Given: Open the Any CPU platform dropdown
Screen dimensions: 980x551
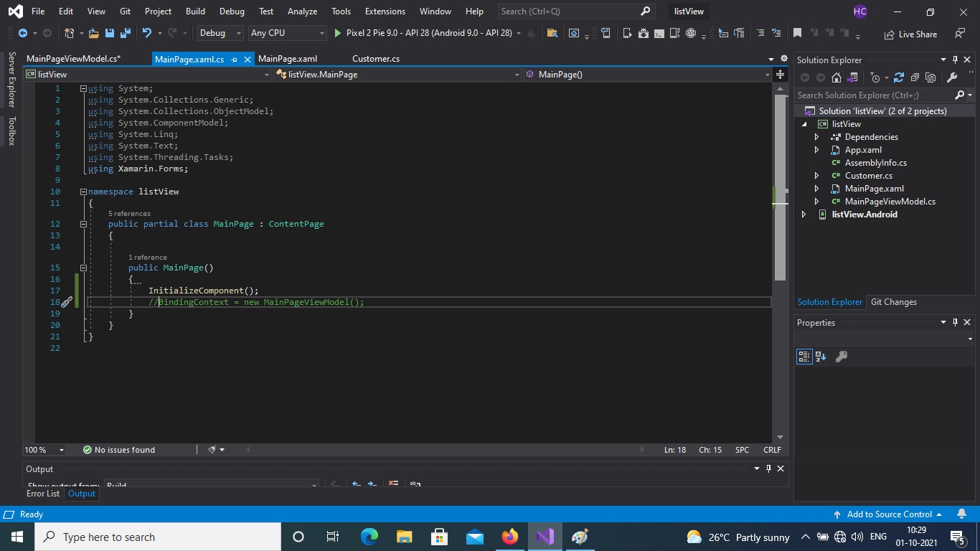Looking at the screenshot, I should click(287, 33).
